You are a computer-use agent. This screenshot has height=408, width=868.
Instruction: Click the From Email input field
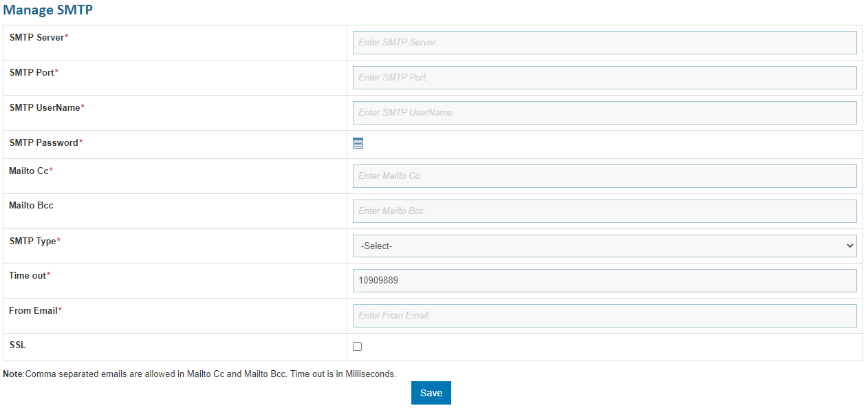(x=604, y=315)
